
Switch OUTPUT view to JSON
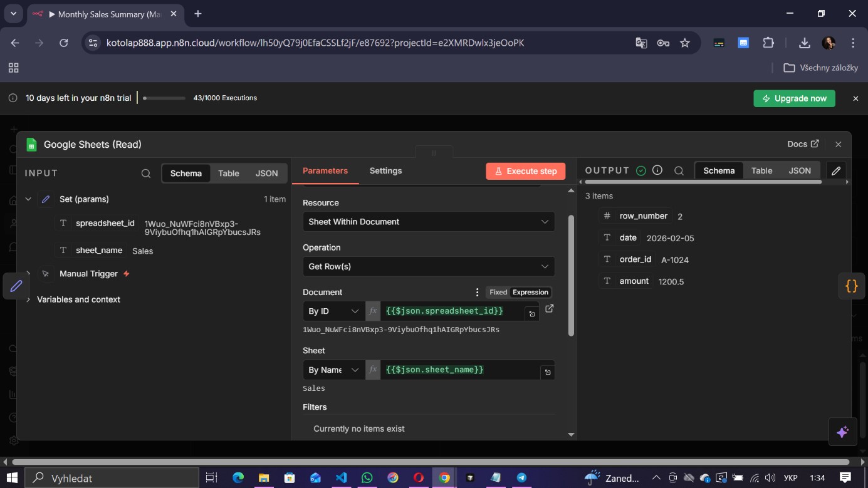click(800, 170)
